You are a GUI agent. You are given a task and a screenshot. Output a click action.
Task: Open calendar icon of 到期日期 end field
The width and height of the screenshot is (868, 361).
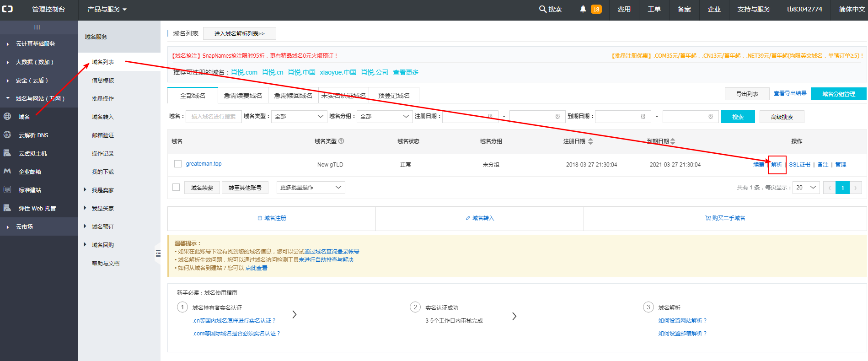click(x=711, y=117)
